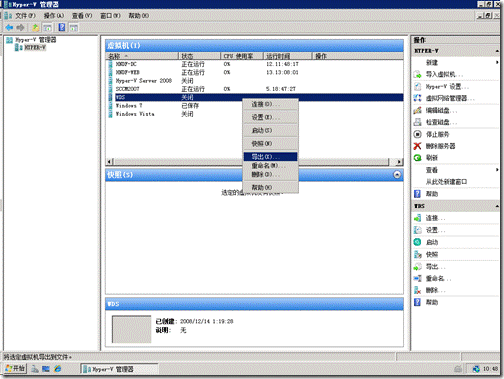The image size is (504, 379).
Task: Choose 连接(O)... in the context menu
Action: point(270,104)
